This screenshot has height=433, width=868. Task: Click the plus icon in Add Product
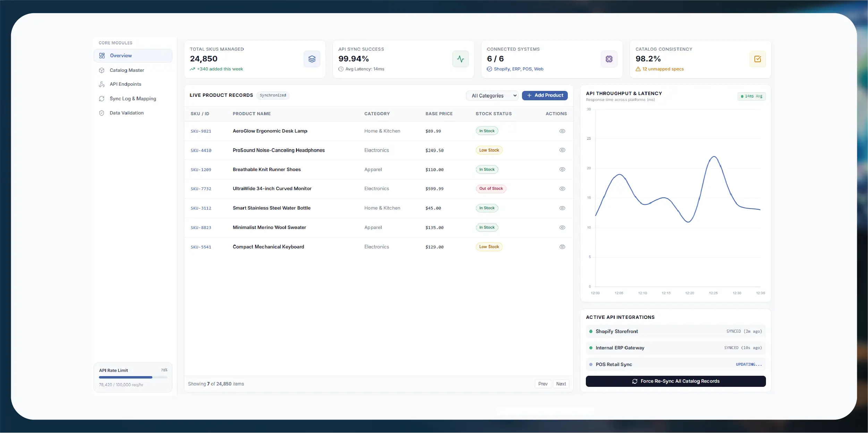tap(529, 95)
